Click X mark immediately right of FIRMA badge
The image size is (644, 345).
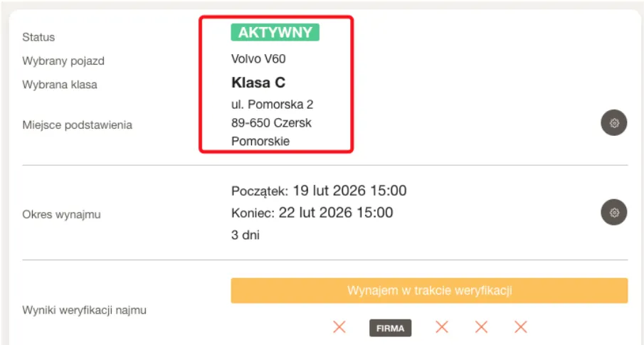[x=442, y=327]
